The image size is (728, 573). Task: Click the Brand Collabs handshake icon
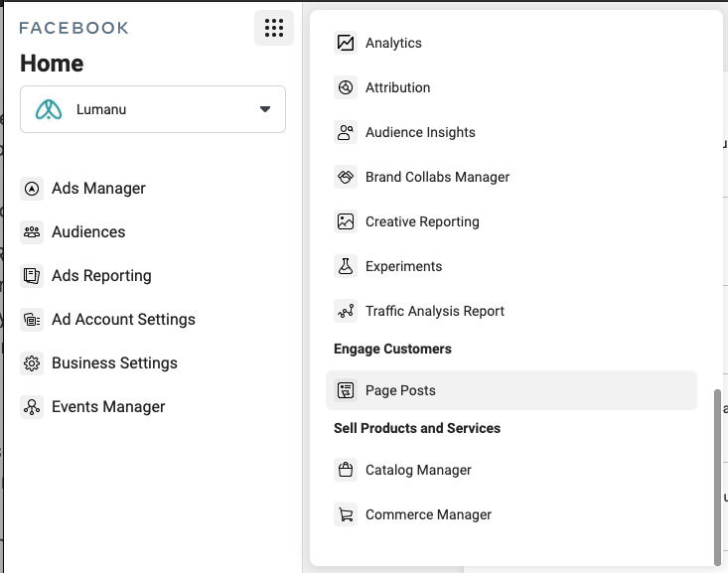pos(346,177)
